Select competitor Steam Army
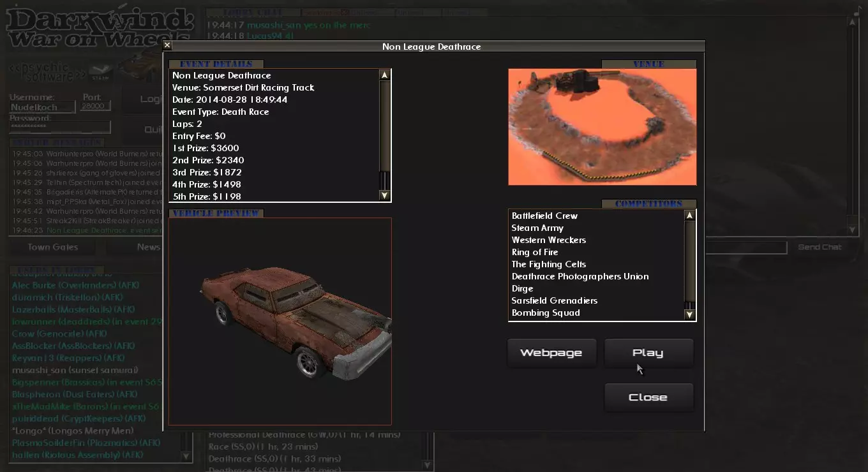 537,228
